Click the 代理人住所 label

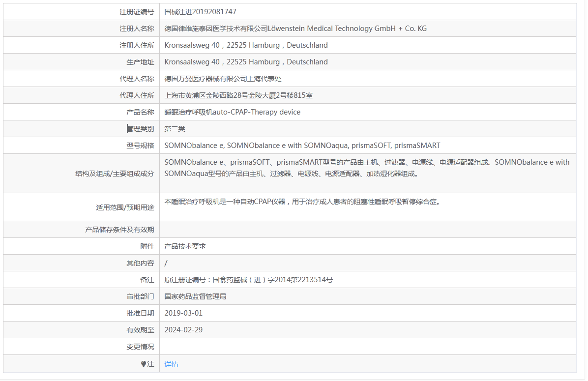[x=137, y=95]
